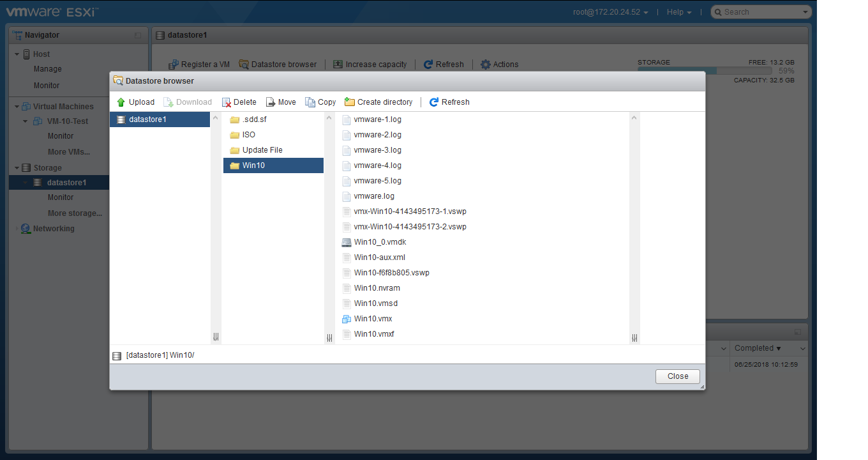Image resolution: width=868 pixels, height=460 pixels.
Task: Open the root@172.20.24.52 user dropdown
Action: click(x=611, y=12)
